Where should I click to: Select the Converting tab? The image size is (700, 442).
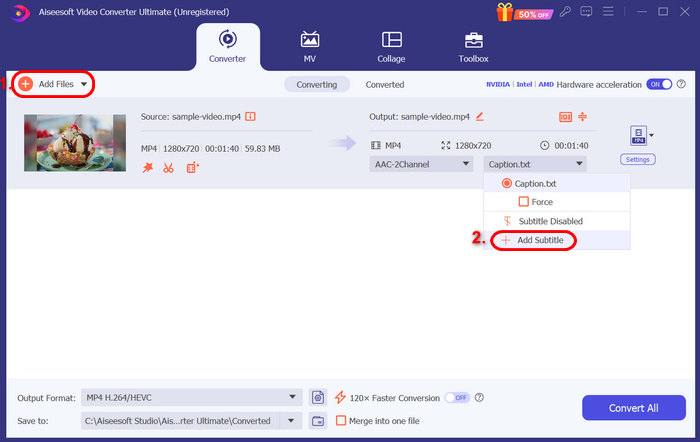(x=317, y=84)
